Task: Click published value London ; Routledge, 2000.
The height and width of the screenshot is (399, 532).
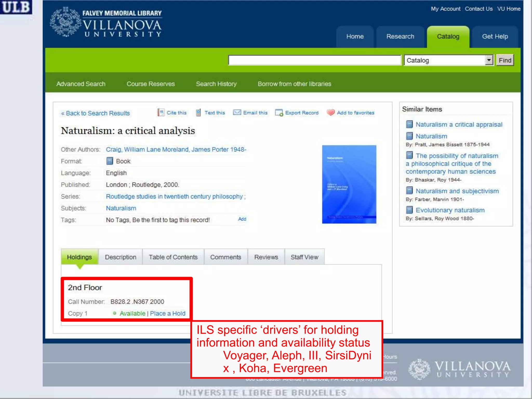Action: 143,185
